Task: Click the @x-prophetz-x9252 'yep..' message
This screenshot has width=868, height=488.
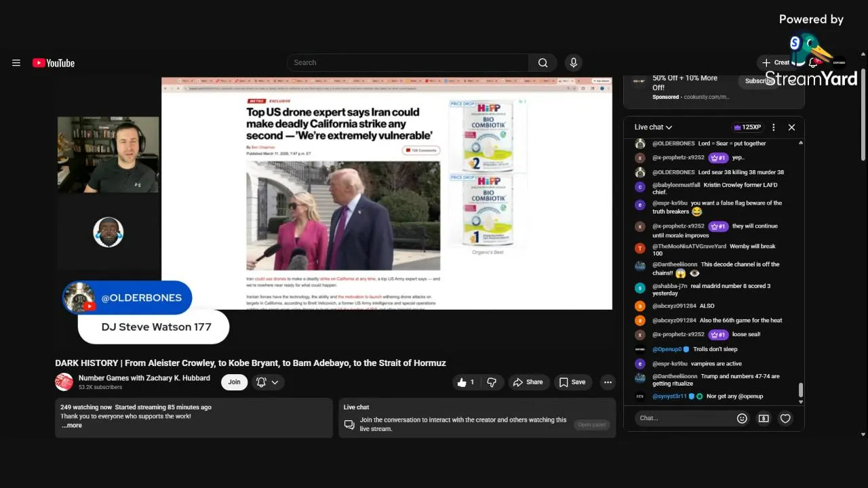Action: [698, 158]
